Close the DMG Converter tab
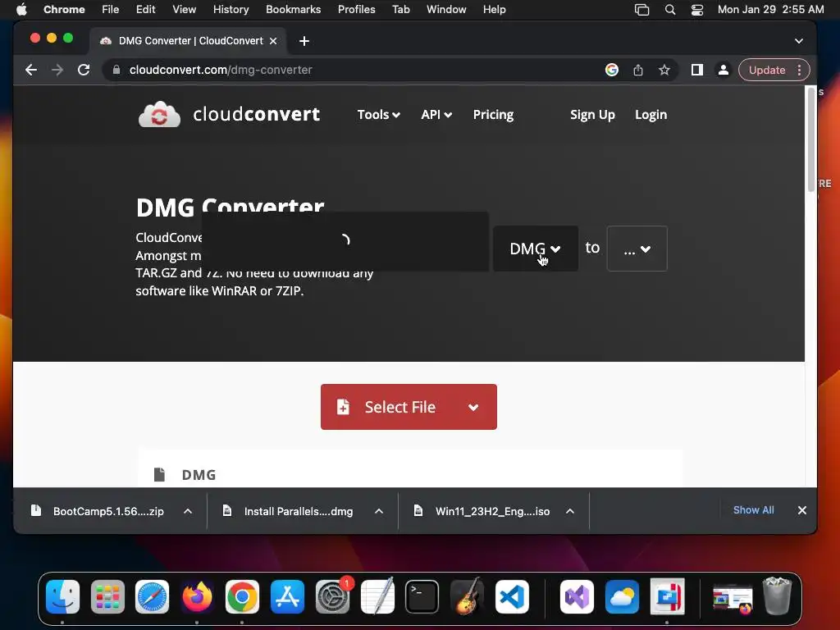The image size is (840, 630). click(x=273, y=41)
